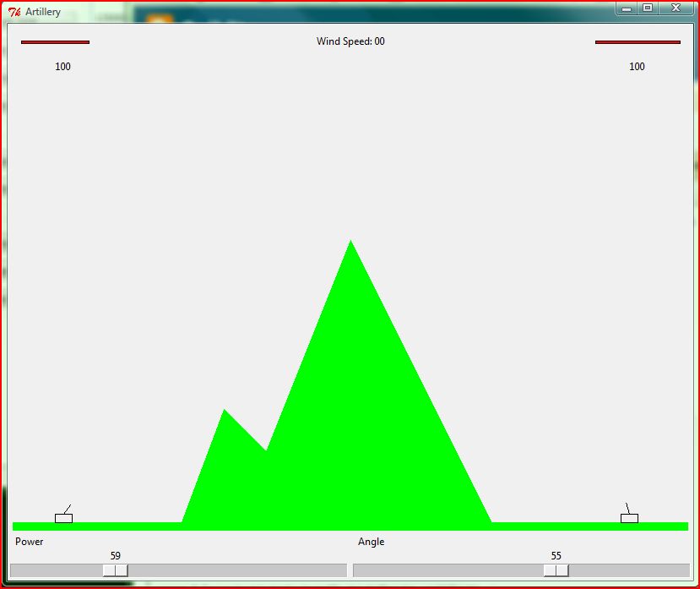Minimize the Artillery window
The height and width of the screenshot is (589, 700).
tap(626, 8)
